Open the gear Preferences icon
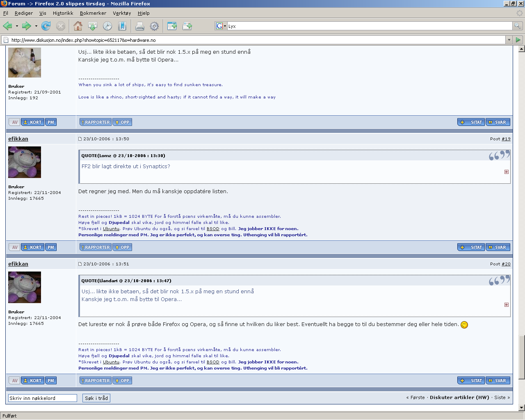525x420 pixels. click(154, 26)
